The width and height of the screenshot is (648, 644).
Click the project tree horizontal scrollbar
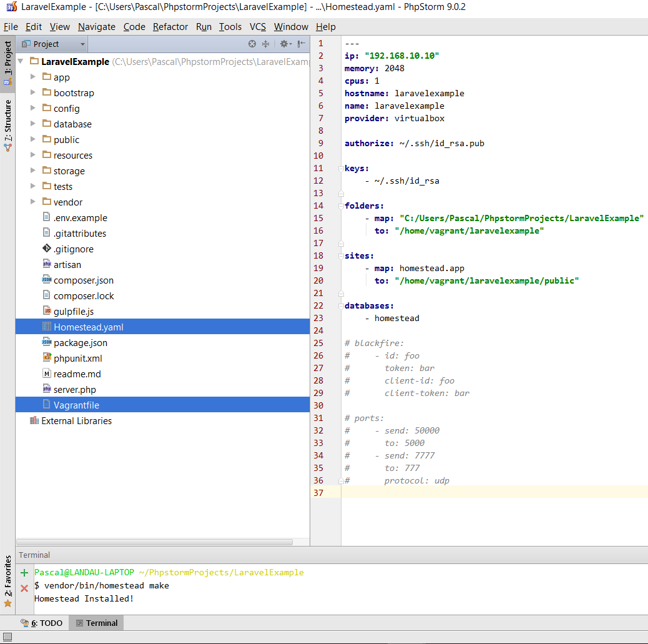tap(154, 542)
